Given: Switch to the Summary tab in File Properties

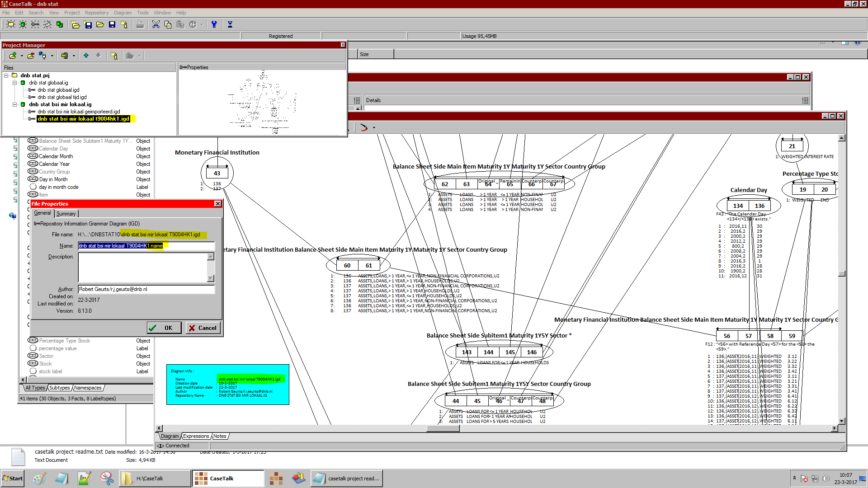Looking at the screenshot, I should (x=66, y=214).
